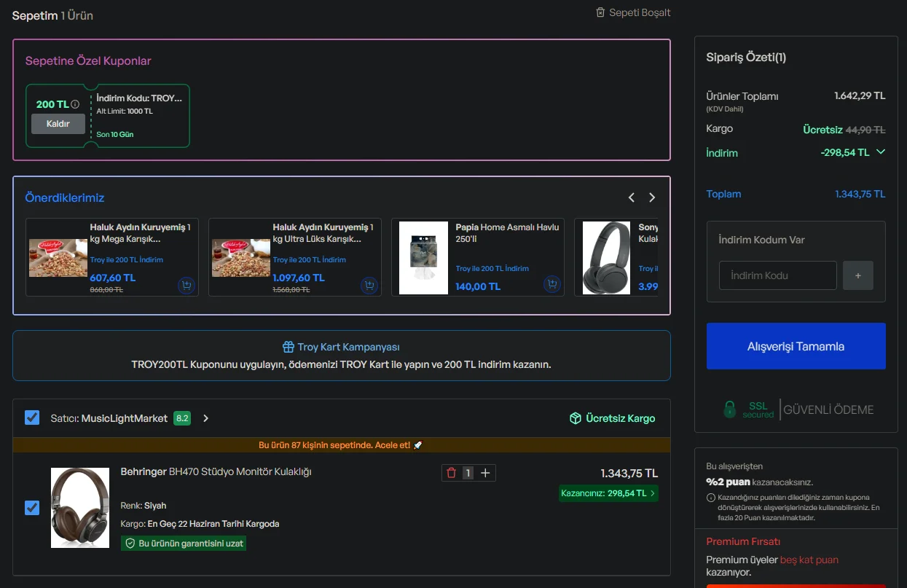
Task: Apply discount code with the plus button
Action: (x=858, y=275)
